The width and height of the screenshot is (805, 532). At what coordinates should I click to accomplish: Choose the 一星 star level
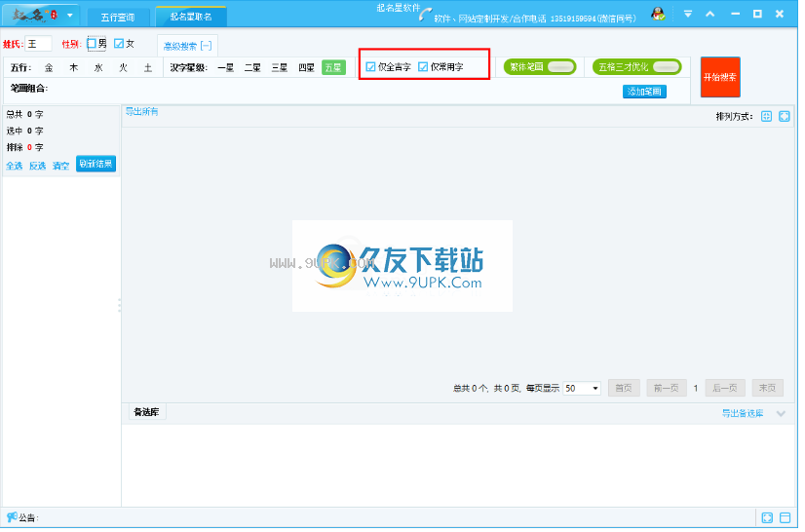(227, 68)
